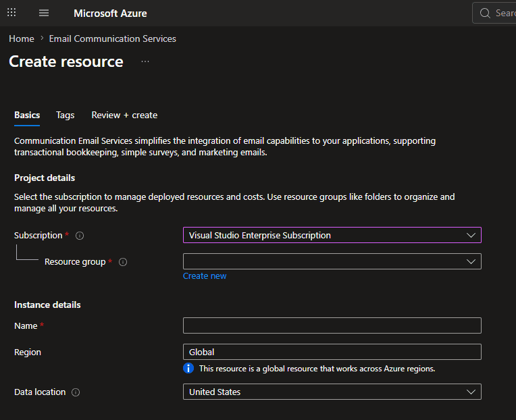Click the global resource info message text
The width and height of the screenshot is (516, 420).
click(317, 369)
